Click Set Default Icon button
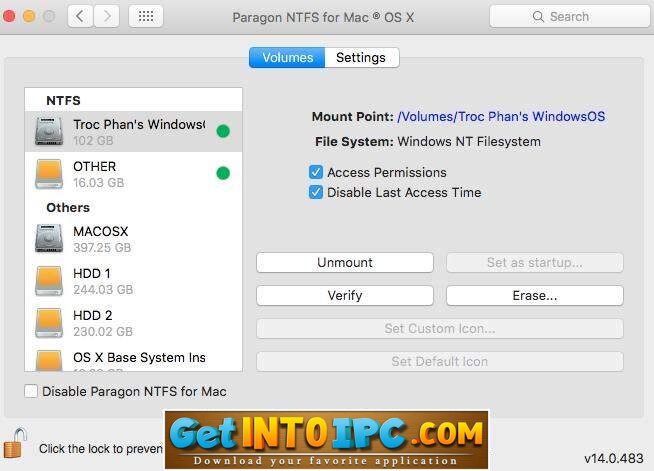The image size is (654, 471). pos(440,361)
